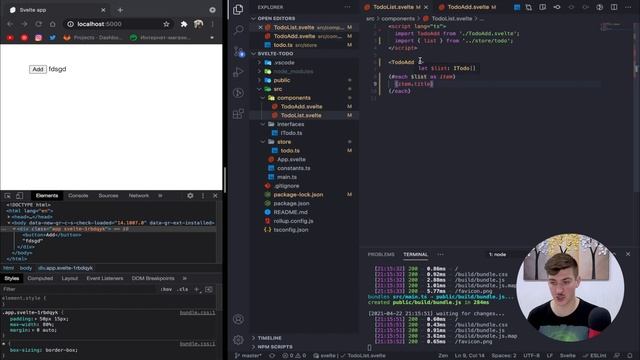Switch to the TodoAdd.svelte editor tab
This screenshot has height=360, width=640.
[468, 7]
